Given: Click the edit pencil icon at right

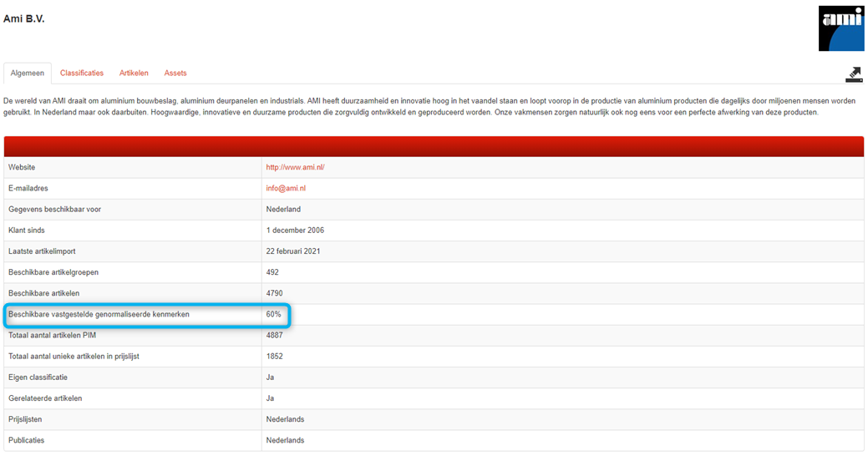Looking at the screenshot, I should (854, 74).
